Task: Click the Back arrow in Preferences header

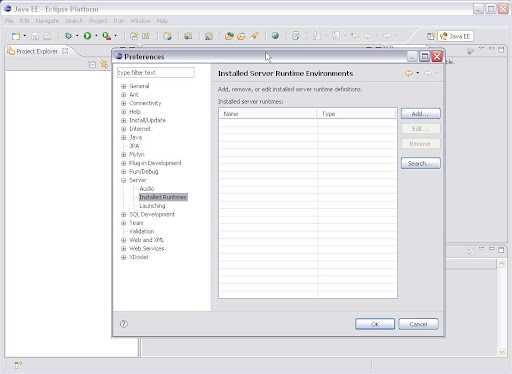Action: [409, 73]
